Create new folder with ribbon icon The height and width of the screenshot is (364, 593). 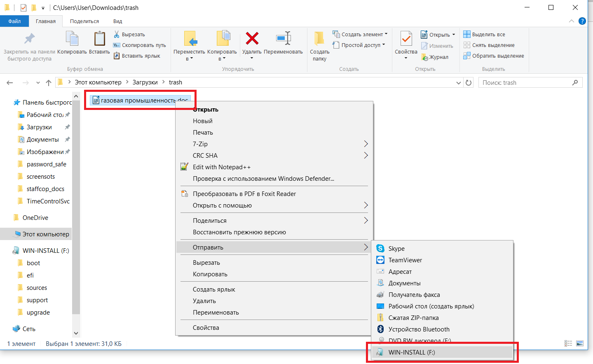click(319, 39)
